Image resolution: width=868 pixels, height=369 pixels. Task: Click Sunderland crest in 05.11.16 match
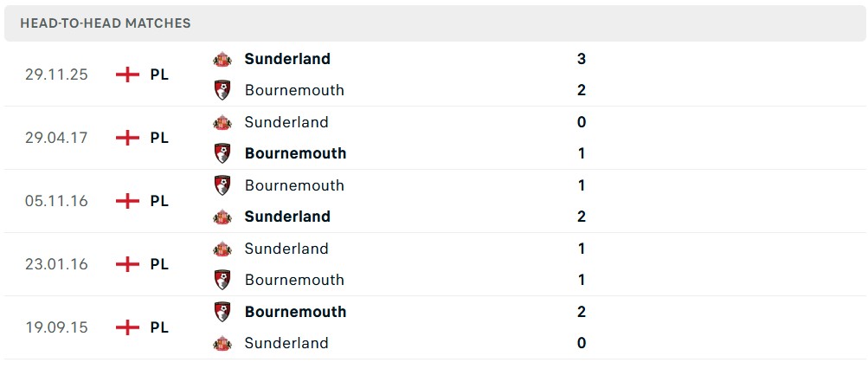tap(222, 217)
